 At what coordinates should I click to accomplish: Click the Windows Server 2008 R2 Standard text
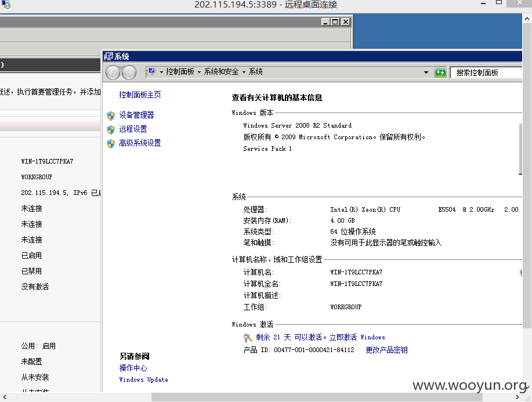coord(297,125)
